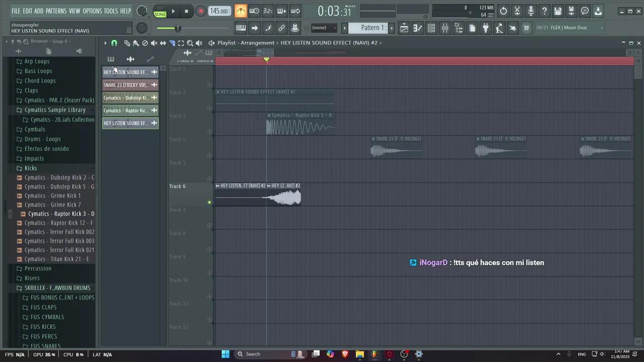644x362 pixels.
Task: Select the Draw pencil tool in Playlist
Action: click(x=127, y=43)
